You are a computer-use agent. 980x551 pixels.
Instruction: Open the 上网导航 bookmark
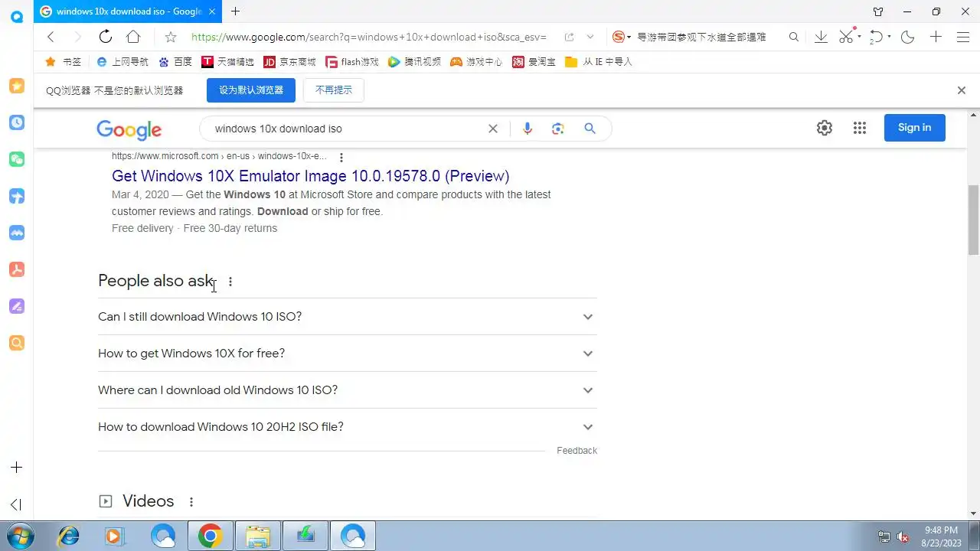point(122,62)
